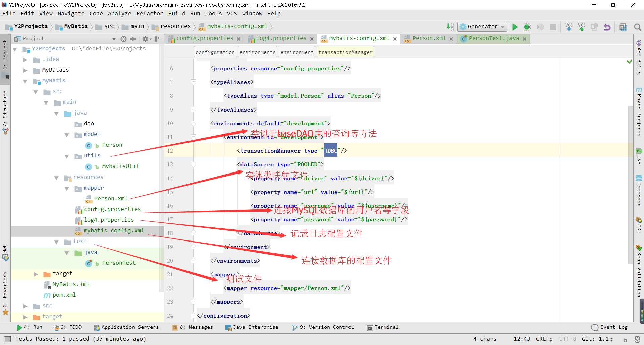Click the lock icon in status bar

point(625,339)
